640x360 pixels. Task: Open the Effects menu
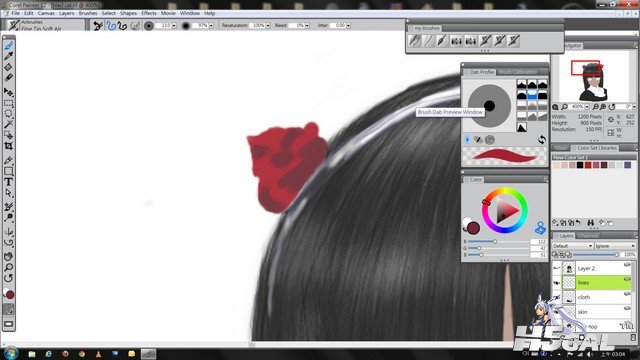pos(149,13)
